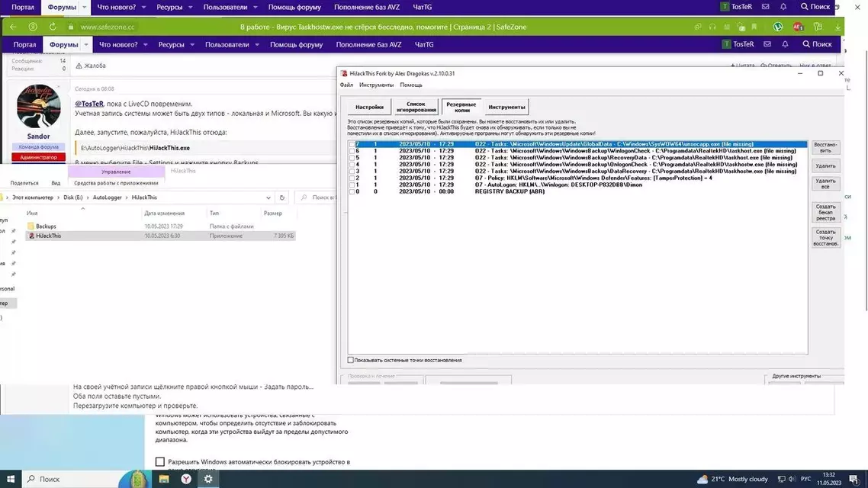
Task: Click Создать бекап реестра button
Action: [825, 213]
